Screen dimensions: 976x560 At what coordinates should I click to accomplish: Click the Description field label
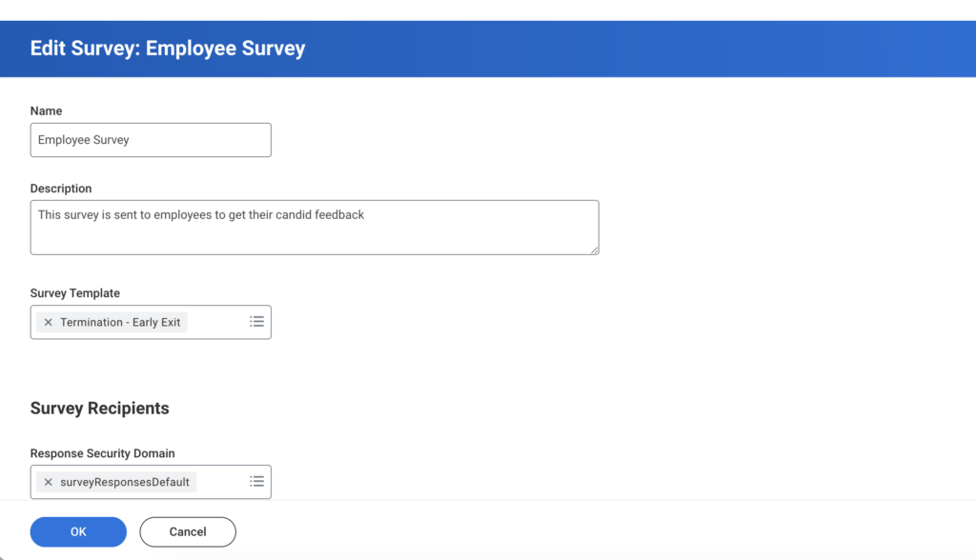61,189
